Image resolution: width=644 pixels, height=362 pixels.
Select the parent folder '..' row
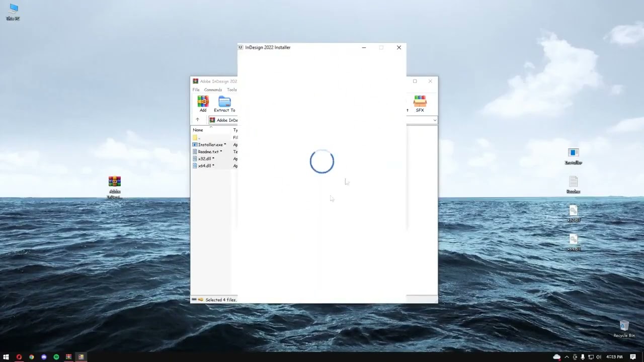click(197, 138)
